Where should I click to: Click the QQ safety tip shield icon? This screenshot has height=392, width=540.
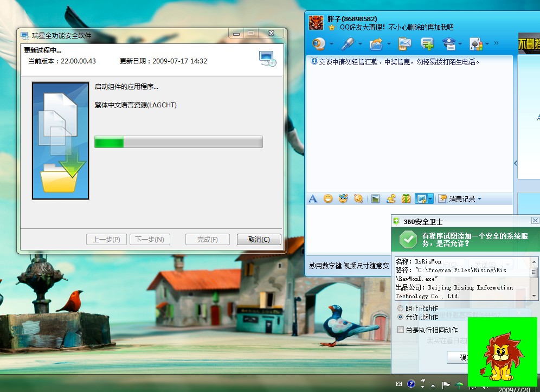314,61
